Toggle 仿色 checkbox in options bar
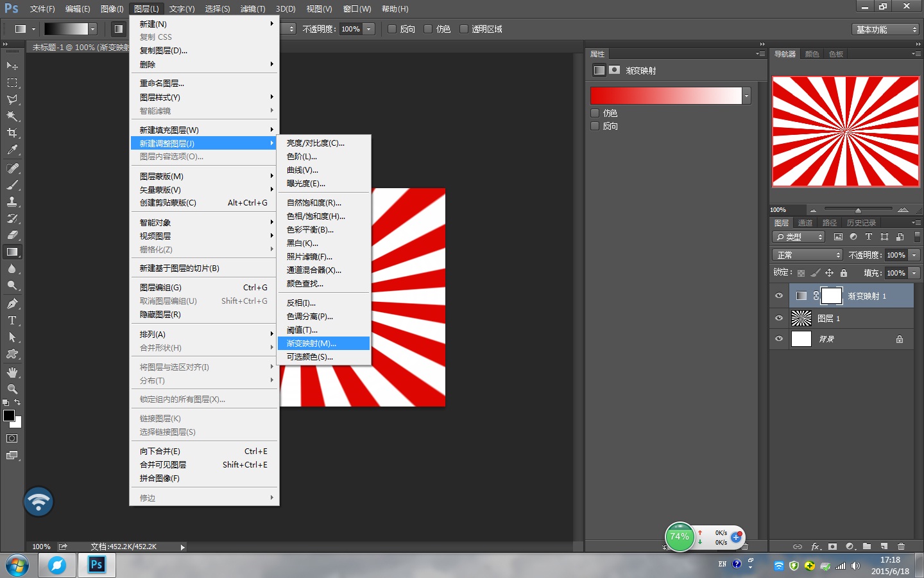 coord(428,29)
